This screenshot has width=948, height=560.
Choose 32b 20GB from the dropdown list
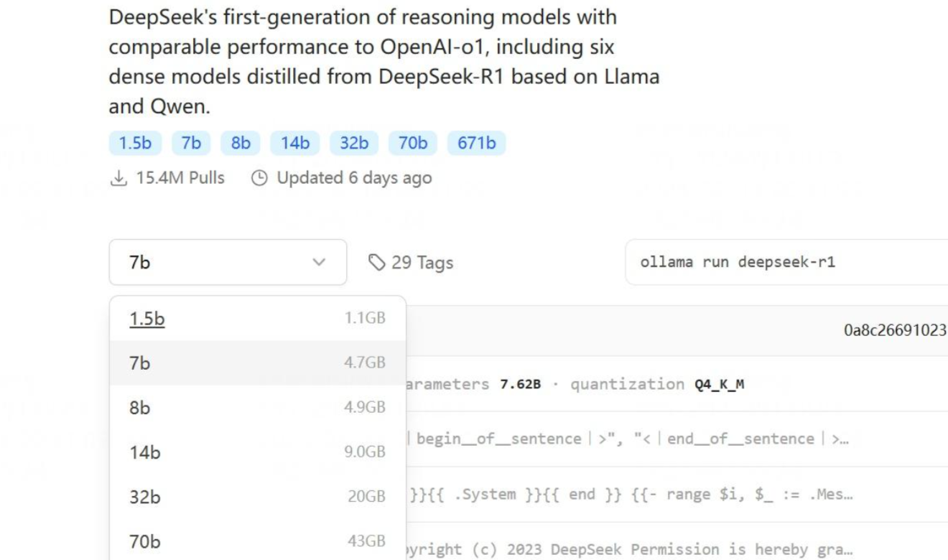click(x=258, y=497)
